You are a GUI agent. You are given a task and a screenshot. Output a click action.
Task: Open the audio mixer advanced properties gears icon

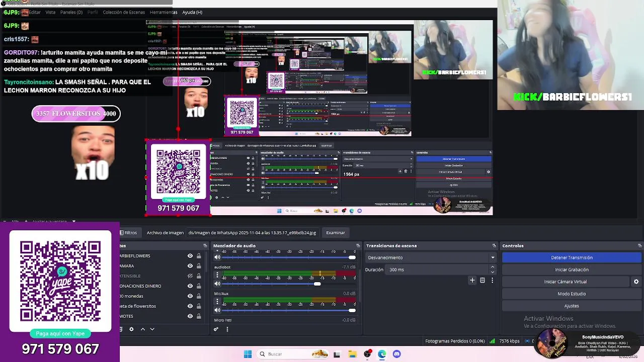(216, 329)
